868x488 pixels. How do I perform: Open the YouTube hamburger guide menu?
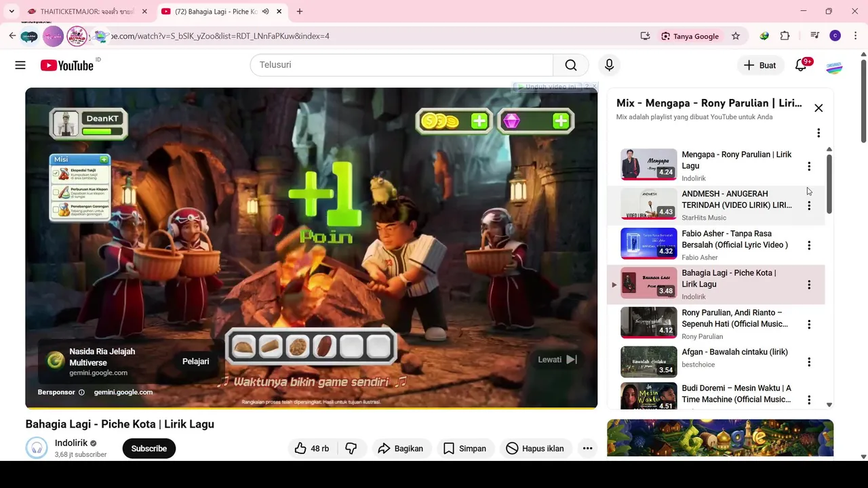(20, 65)
